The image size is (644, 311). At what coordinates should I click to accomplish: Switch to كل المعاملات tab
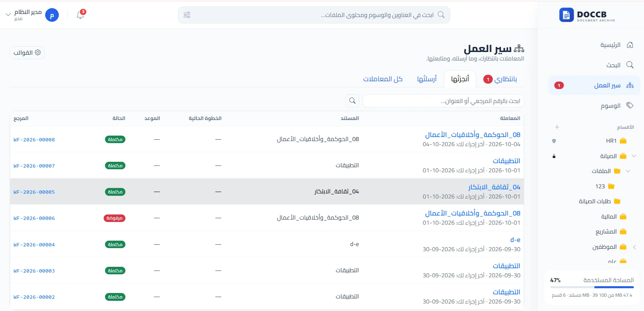383,79
